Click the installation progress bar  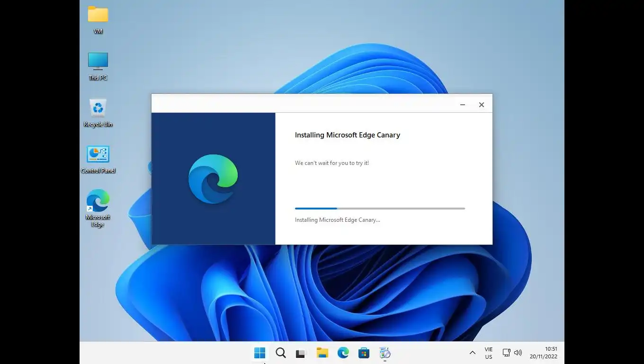click(x=380, y=209)
